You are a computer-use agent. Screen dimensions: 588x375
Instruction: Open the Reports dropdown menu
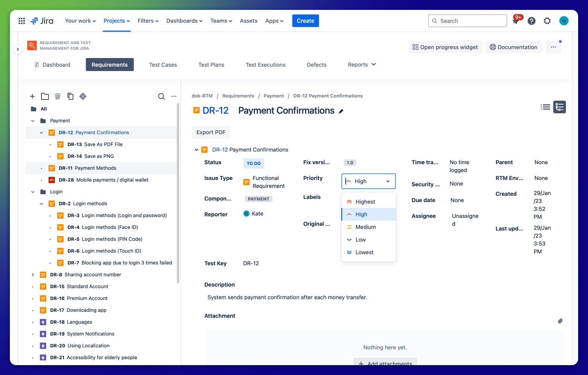coord(361,64)
